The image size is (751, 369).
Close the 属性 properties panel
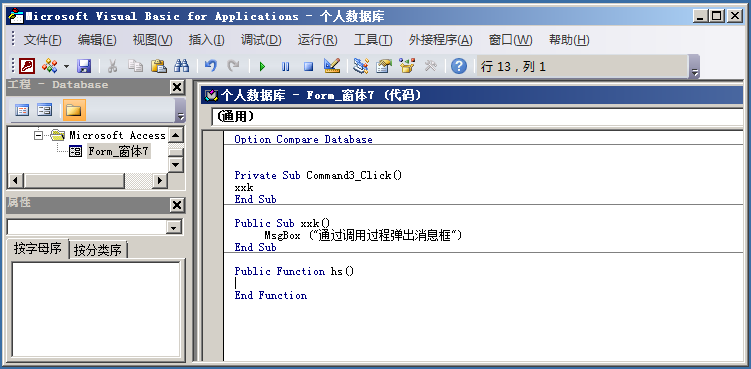(177, 205)
